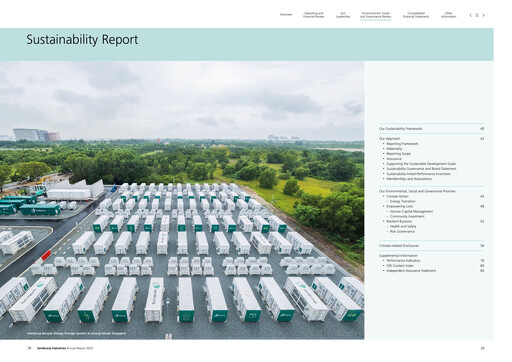
Task: Open Other Information tab
Action: coord(448,15)
